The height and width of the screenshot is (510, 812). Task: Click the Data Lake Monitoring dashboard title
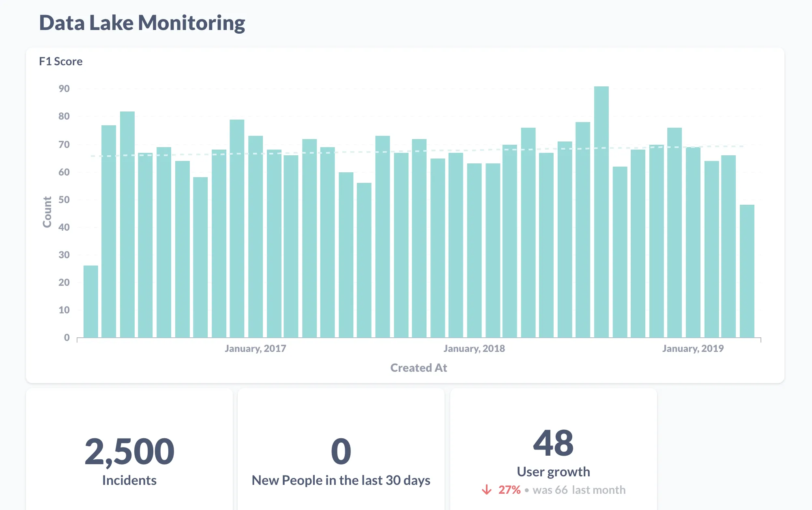[x=142, y=23]
